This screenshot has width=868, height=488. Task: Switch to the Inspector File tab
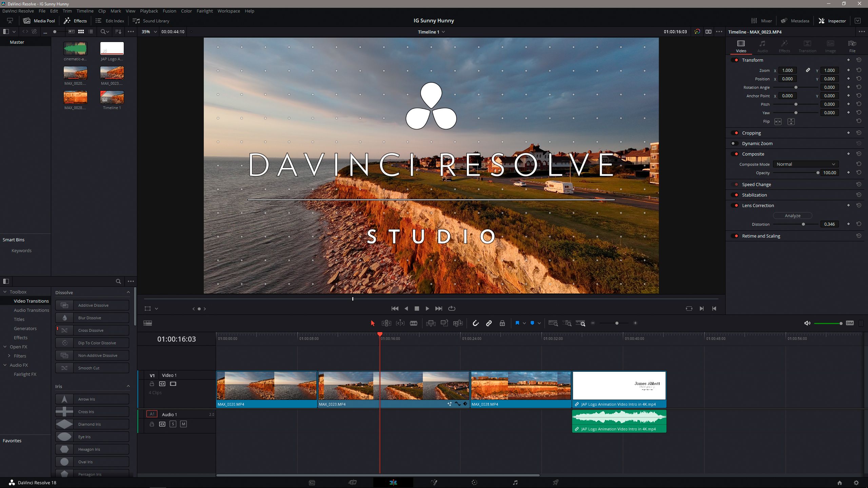(x=852, y=46)
